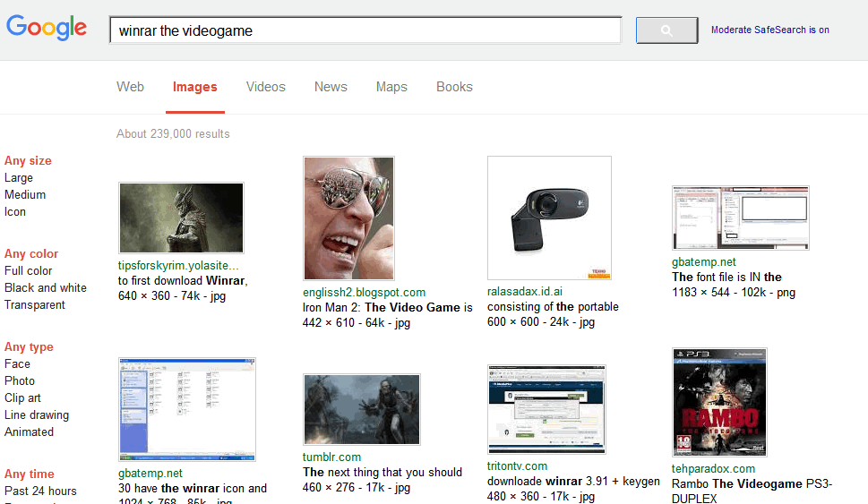
Task: Open Moderate SafeSearch is on link
Action: 770,30
